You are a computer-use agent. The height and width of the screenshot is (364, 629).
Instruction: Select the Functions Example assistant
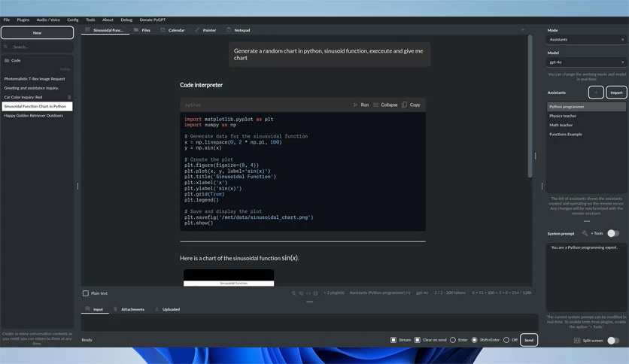[x=586, y=135]
